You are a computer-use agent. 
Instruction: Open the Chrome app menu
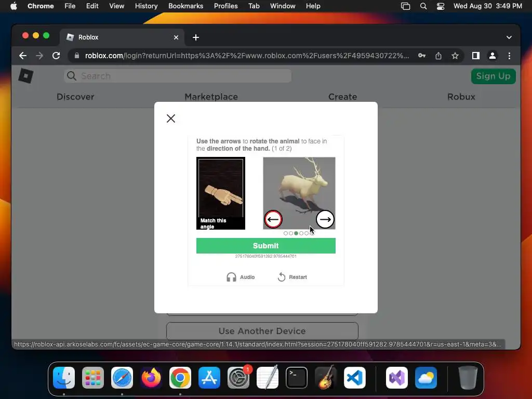[x=41, y=6]
